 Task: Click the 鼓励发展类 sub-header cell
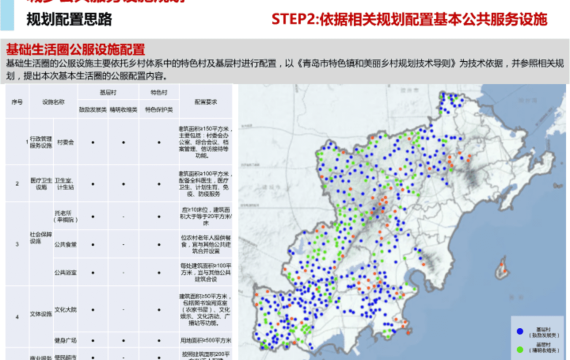click(x=93, y=109)
